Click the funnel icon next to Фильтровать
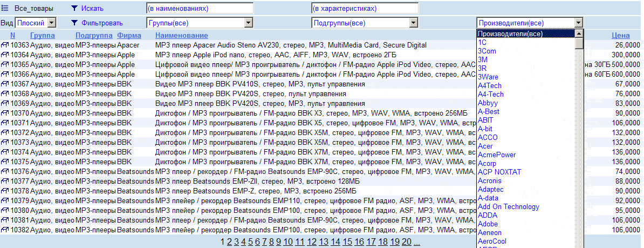This screenshot has height=248, width=644. (74, 23)
